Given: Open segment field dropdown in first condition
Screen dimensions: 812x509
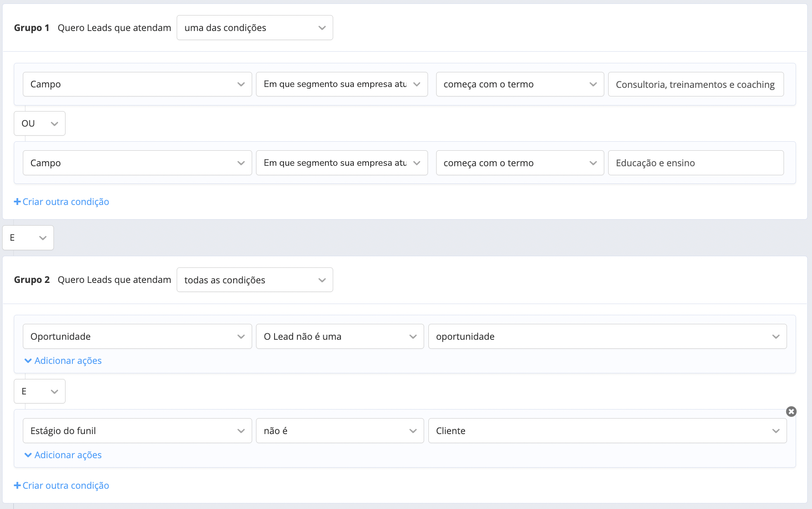Looking at the screenshot, I should (x=342, y=84).
